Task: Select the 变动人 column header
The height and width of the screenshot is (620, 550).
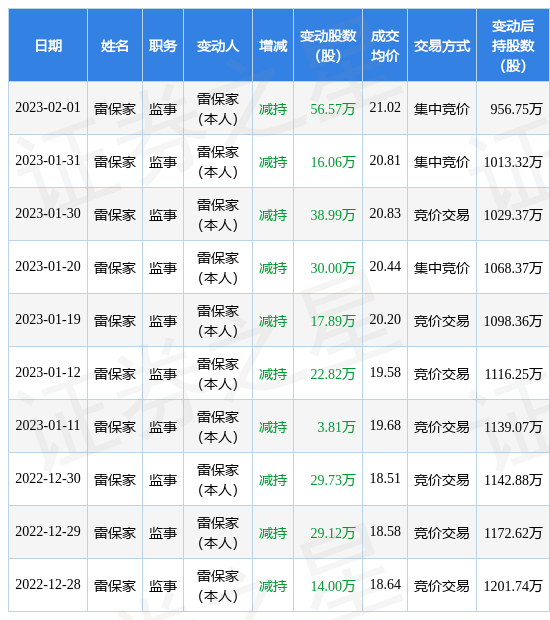Action: pyautogui.click(x=218, y=46)
